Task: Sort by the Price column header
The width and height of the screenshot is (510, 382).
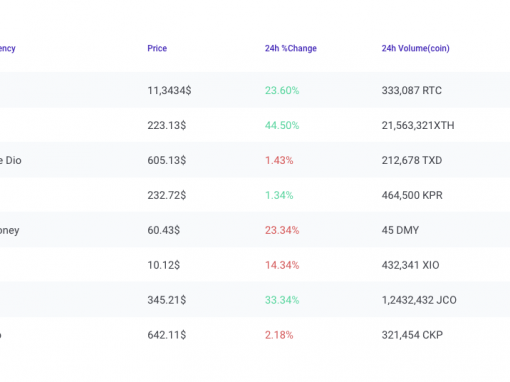Action: (x=157, y=48)
